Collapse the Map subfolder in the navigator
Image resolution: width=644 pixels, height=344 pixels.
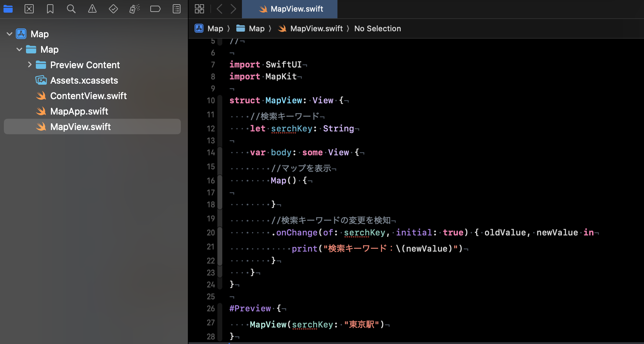(x=19, y=49)
